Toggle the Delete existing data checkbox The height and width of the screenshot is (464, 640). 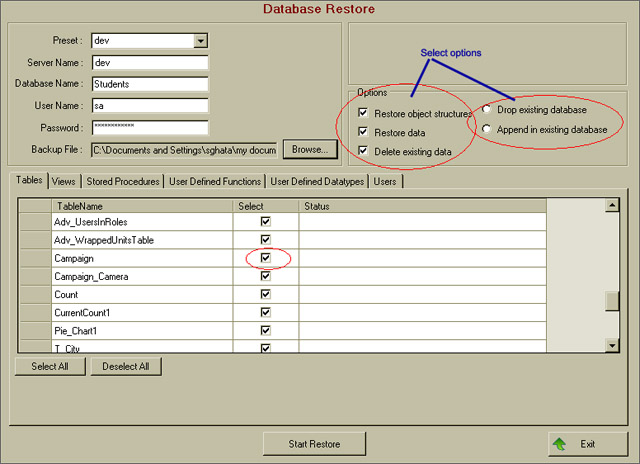click(x=363, y=151)
